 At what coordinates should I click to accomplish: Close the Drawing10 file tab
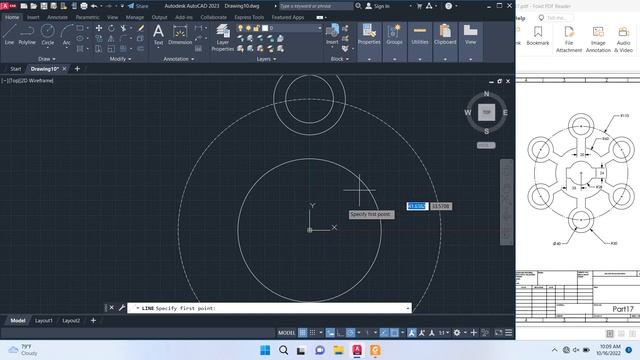click(x=64, y=69)
